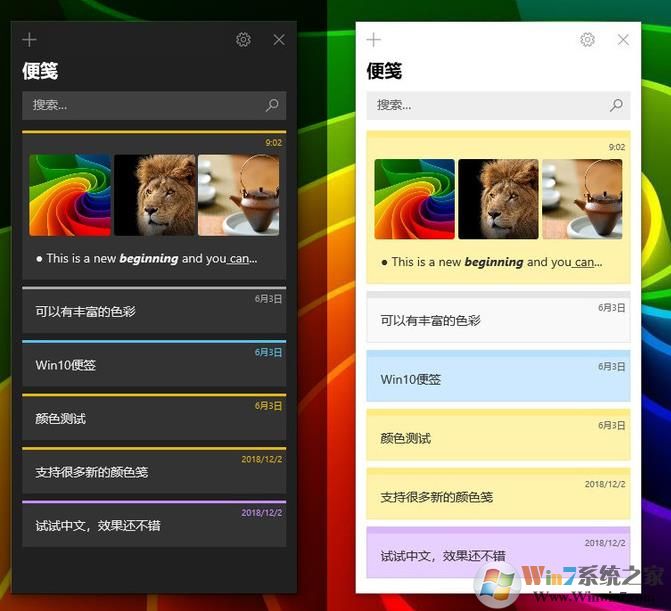Open rainbow swirl thumbnail in dark window
The height and width of the screenshot is (611, 671).
[70, 195]
